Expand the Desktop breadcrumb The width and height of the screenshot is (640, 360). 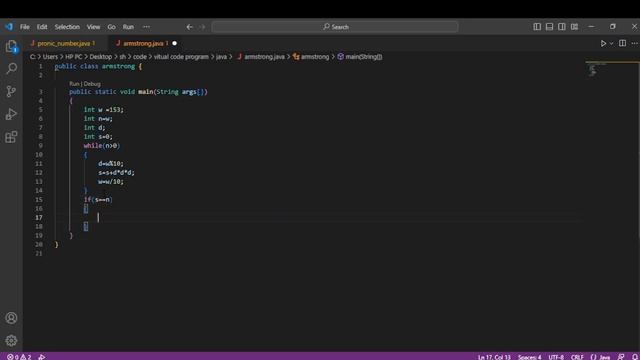[x=101, y=57]
